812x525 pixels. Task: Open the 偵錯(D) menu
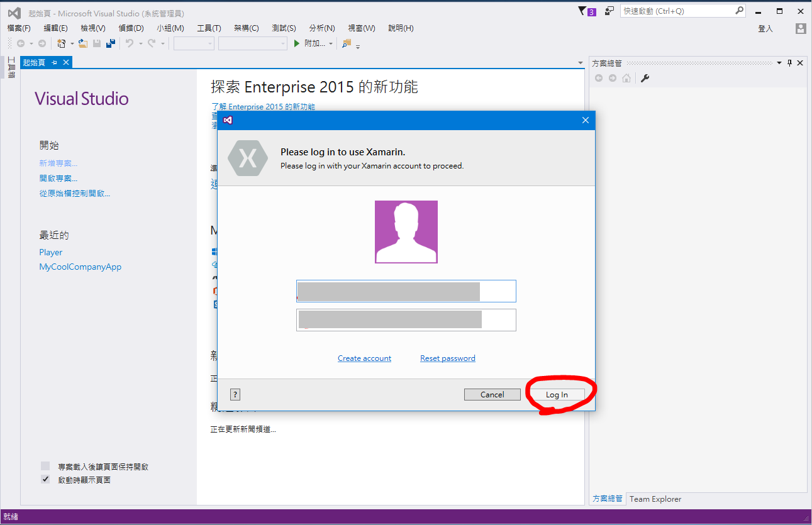coord(131,28)
